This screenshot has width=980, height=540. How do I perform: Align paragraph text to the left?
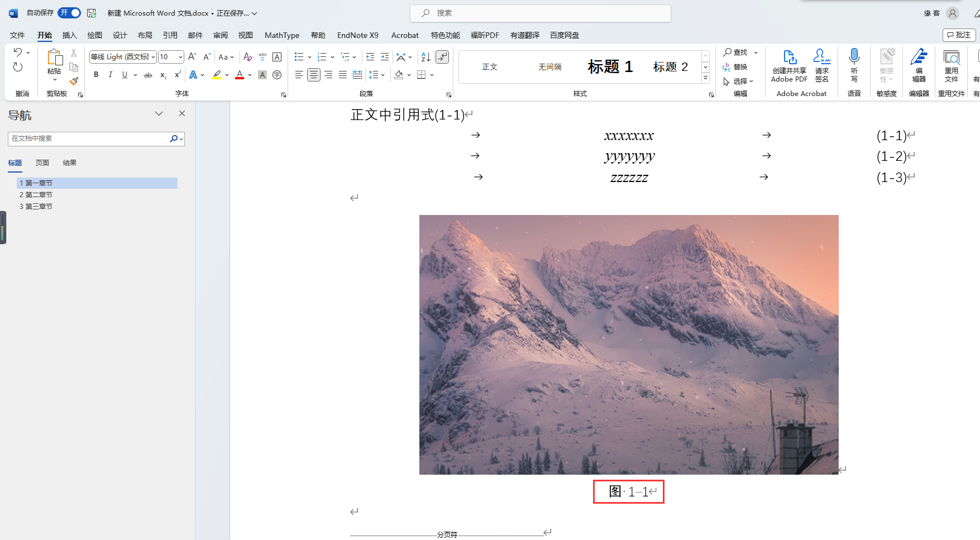click(299, 75)
